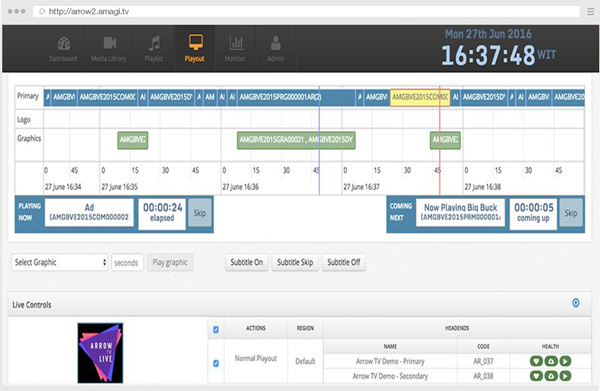Image resolution: width=600 pixels, height=391 pixels.
Task: Click middle health icon for Arrow TV Demo - Primary
Action: 551,361
